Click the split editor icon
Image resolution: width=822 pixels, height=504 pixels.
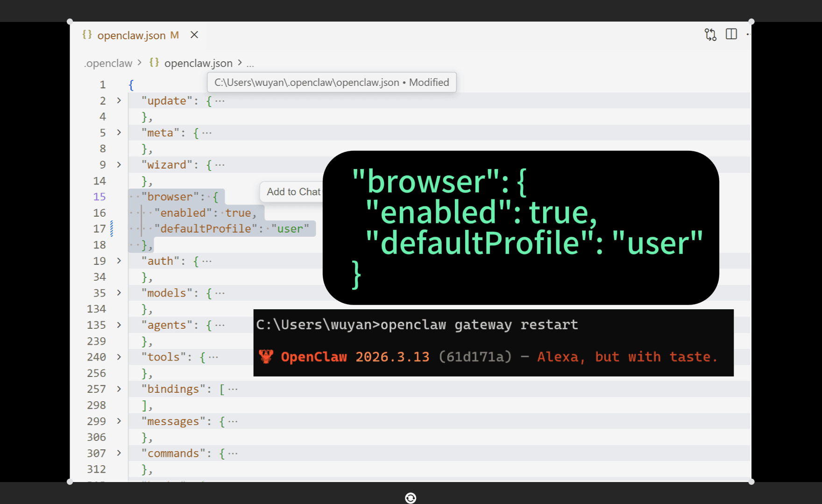pos(731,34)
